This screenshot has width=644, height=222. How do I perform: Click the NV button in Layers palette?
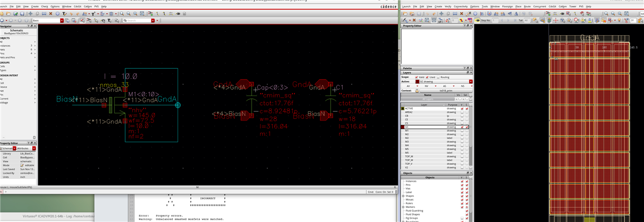(x=428, y=86)
